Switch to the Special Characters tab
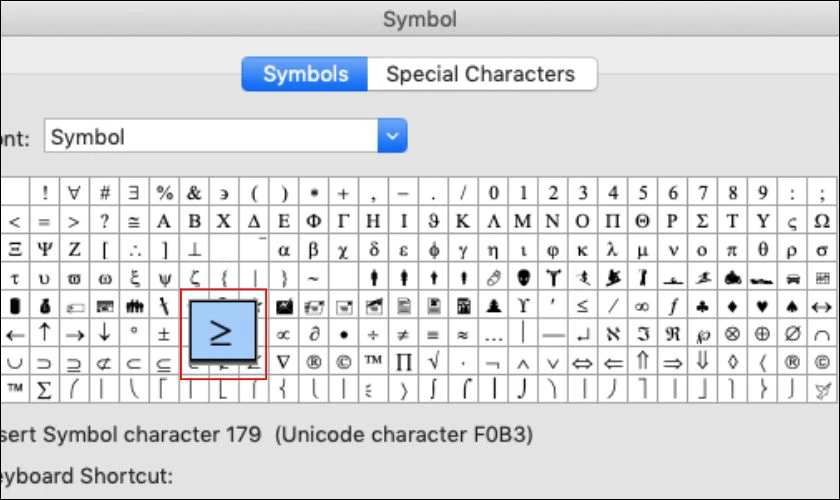 pyautogui.click(x=481, y=74)
